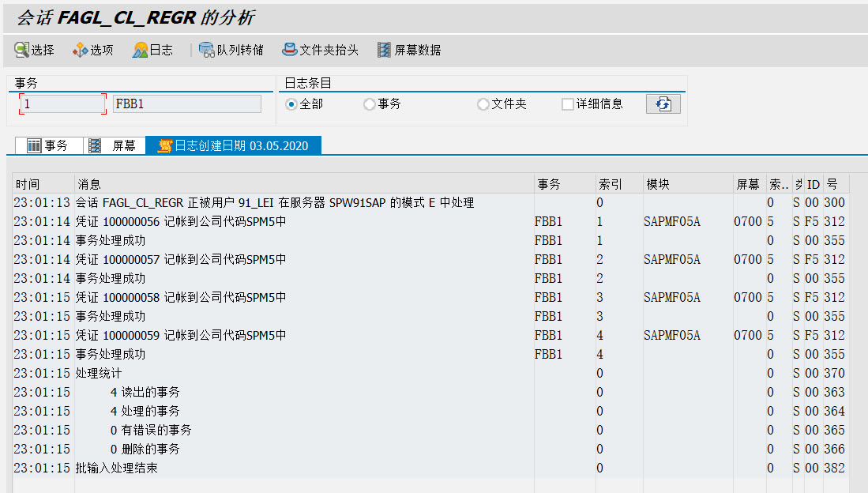Click the refresh icon next to 详细信息
This screenshot has width=868, height=493.
point(663,103)
